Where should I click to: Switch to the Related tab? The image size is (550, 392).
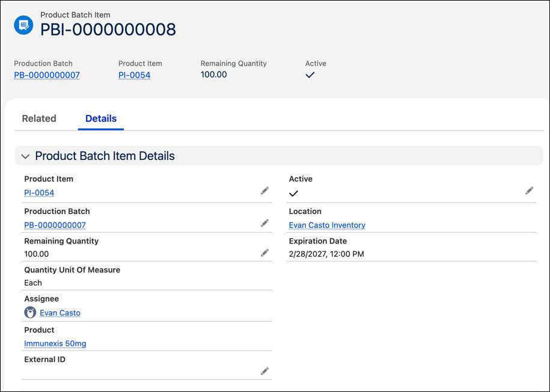[x=39, y=118]
